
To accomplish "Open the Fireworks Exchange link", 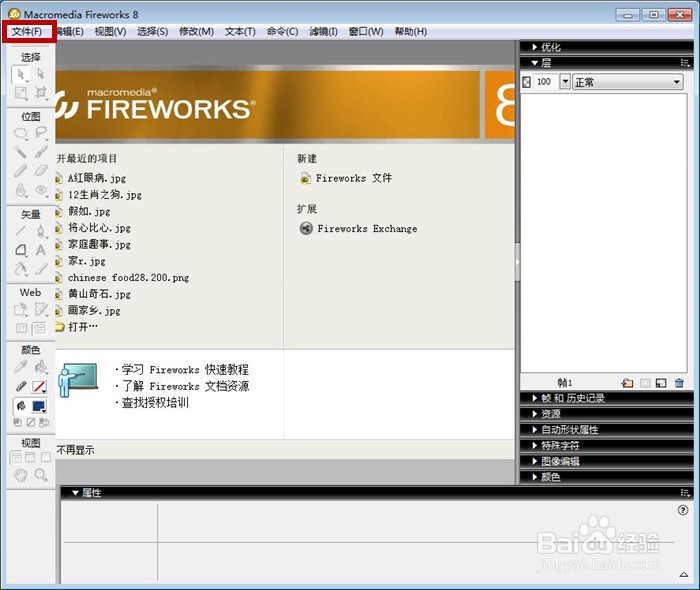I will click(358, 229).
